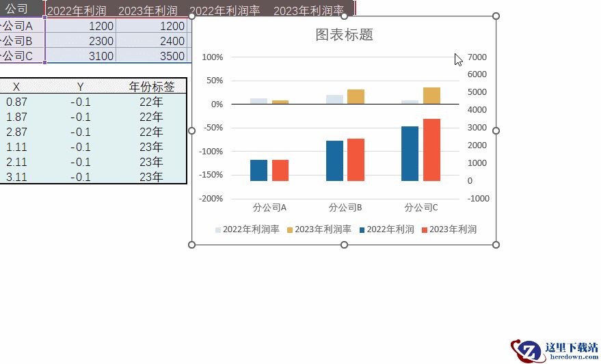
Task: Click the -200% label on left axis
Action: click(x=211, y=199)
